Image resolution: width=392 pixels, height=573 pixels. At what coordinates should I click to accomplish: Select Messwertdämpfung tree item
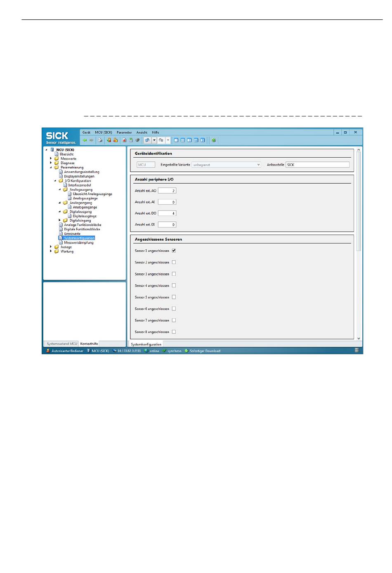click(x=79, y=243)
